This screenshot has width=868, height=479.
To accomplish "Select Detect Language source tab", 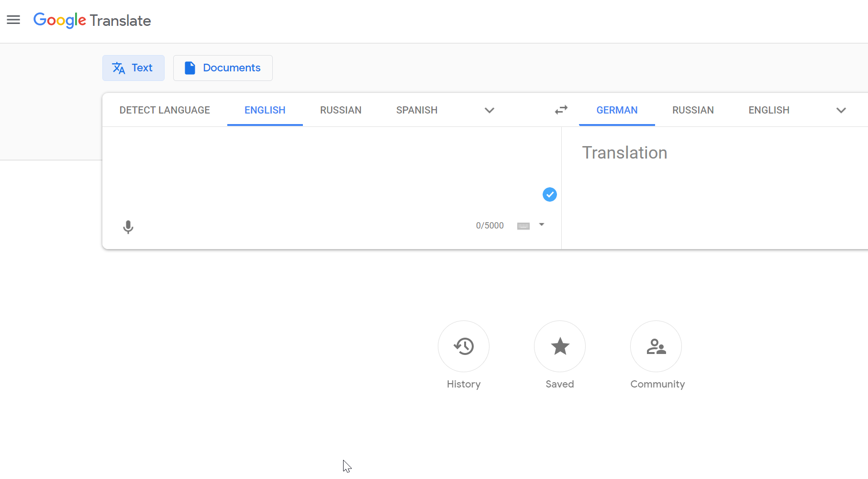I will click(x=165, y=110).
